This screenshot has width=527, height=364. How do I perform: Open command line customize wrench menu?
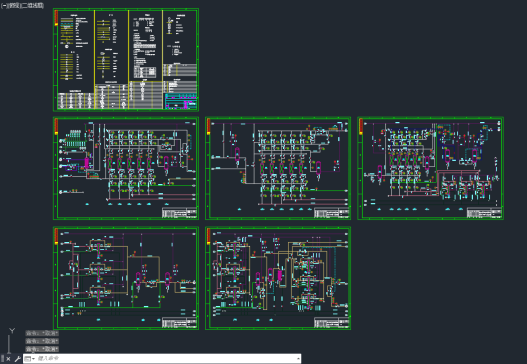click(x=17, y=359)
